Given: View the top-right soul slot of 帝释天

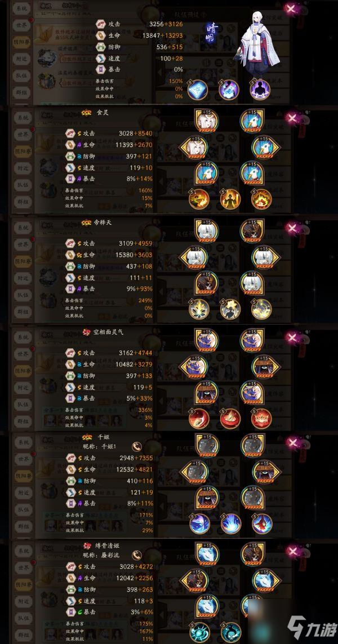Looking at the screenshot, I should pyautogui.click(x=252, y=230).
